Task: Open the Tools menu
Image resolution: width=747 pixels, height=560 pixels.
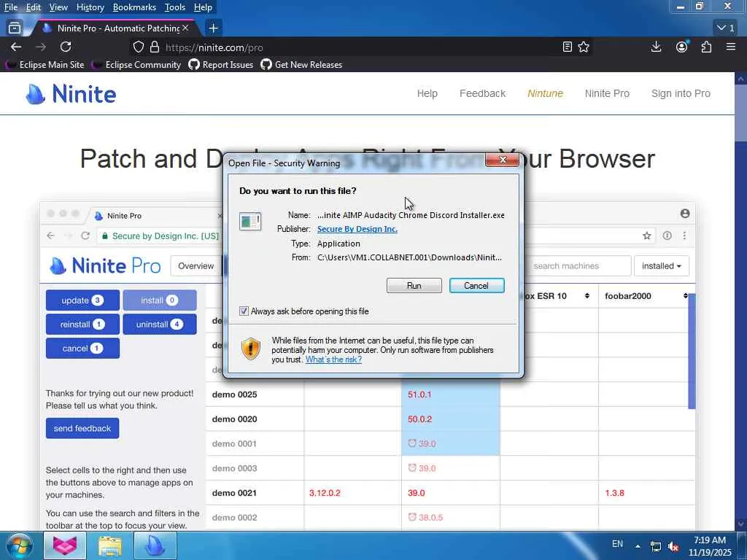Action: coord(175,7)
